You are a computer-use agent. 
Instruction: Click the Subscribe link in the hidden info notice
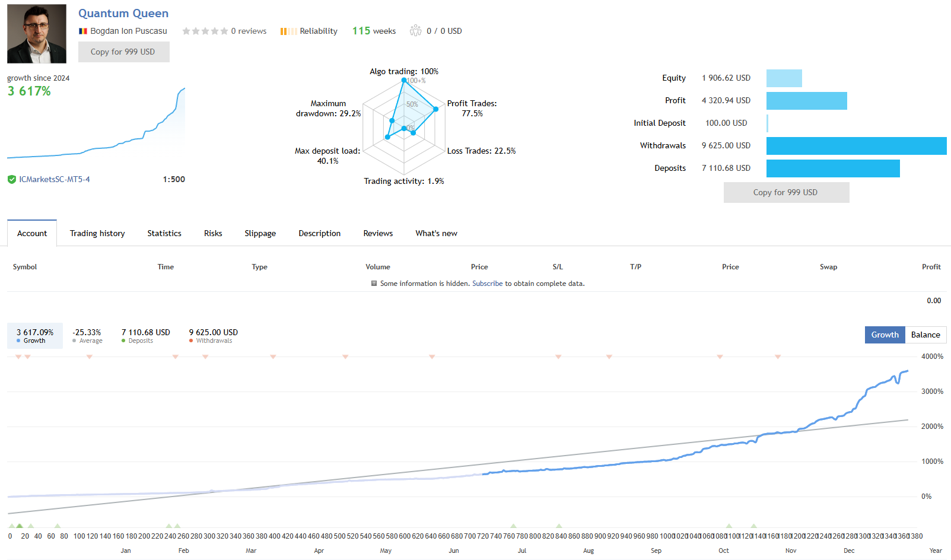(487, 284)
